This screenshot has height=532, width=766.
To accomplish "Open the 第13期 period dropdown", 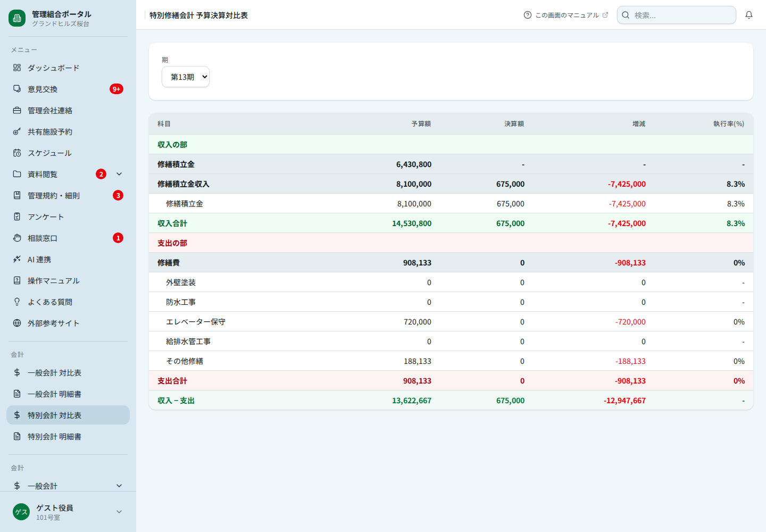I will pos(186,77).
